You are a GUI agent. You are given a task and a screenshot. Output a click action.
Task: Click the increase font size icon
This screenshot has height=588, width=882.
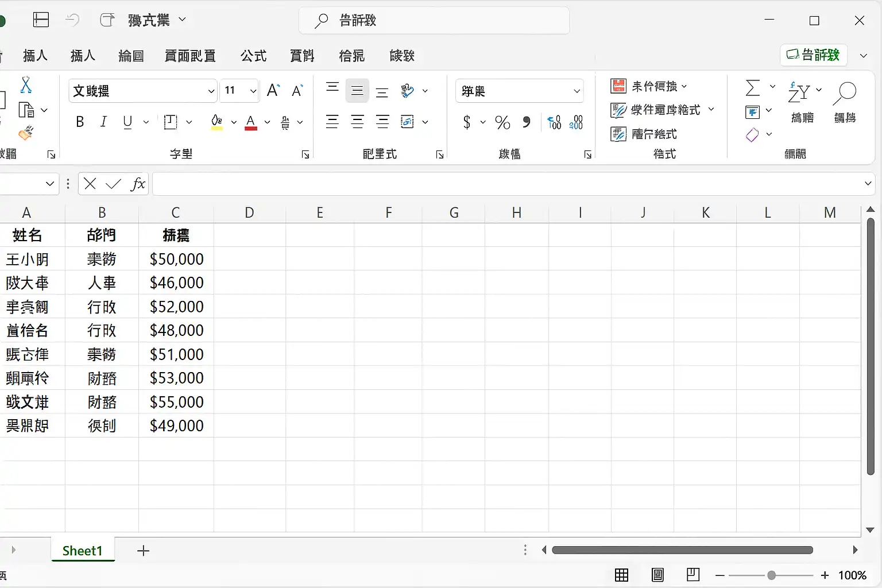click(273, 91)
